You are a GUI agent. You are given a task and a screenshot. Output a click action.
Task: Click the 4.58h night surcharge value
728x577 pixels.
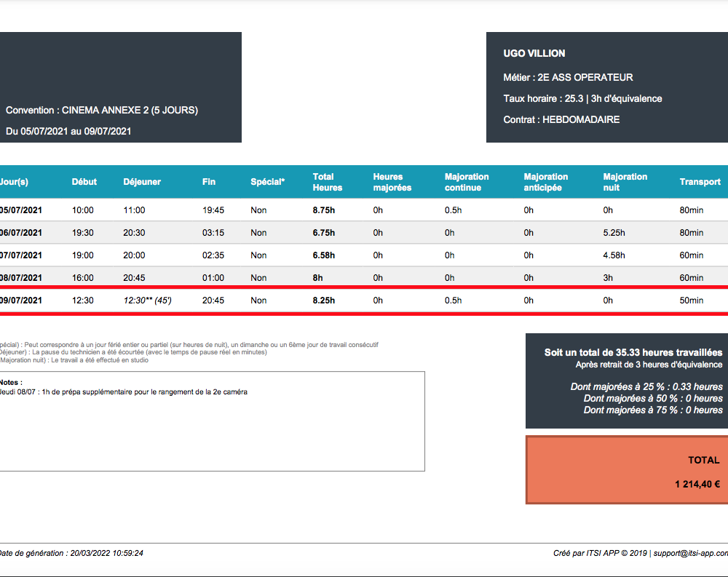tap(614, 255)
